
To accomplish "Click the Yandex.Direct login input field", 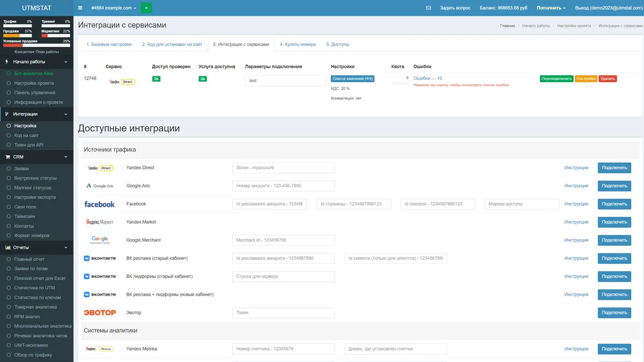I will click(x=283, y=168).
